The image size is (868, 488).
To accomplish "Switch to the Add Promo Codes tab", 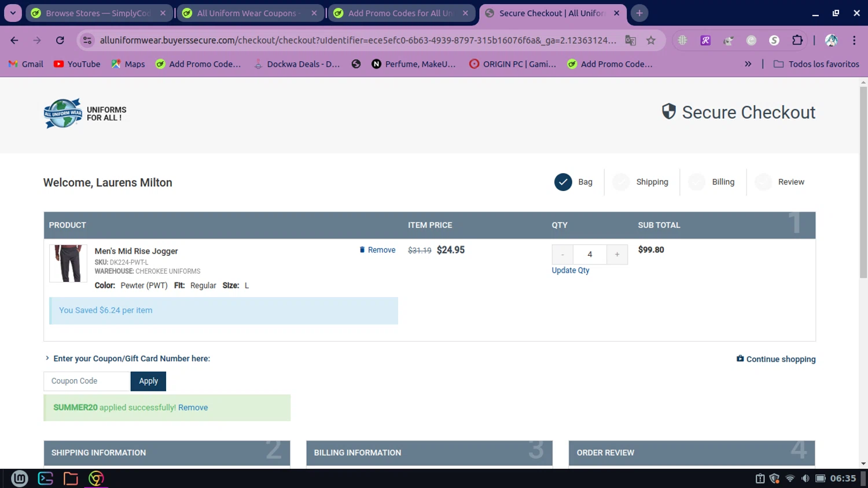I will pos(402,13).
